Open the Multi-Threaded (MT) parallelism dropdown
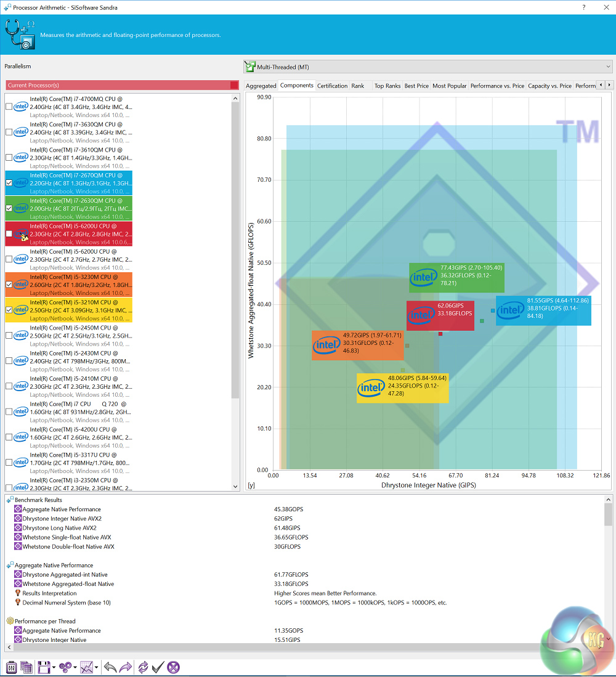616x677 pixels. pos(428,67)
